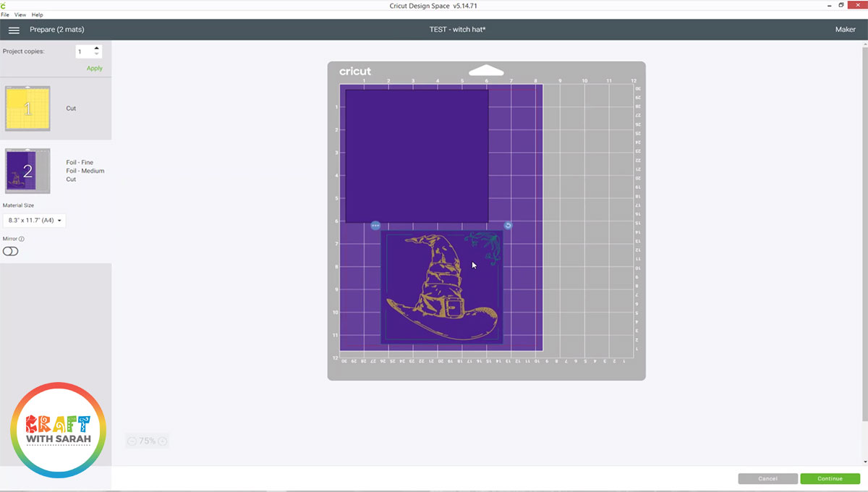
Task: Decrease Project copies with the down arrow
Action: point(96,55)
